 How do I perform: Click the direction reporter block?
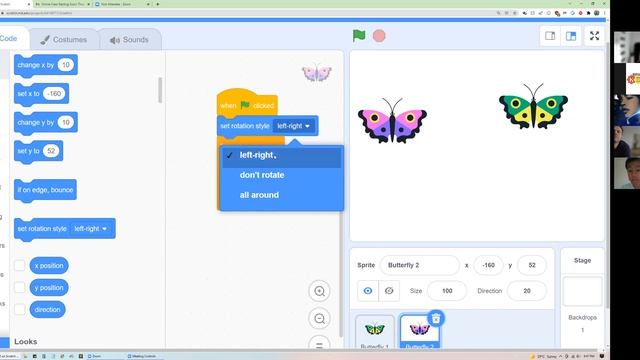tap(47, 310)
